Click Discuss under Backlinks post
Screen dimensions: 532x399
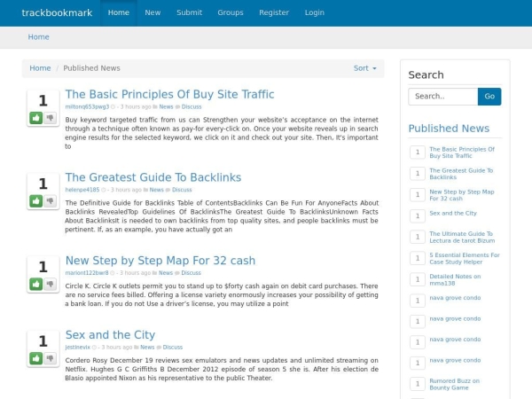tap(182, 190)
